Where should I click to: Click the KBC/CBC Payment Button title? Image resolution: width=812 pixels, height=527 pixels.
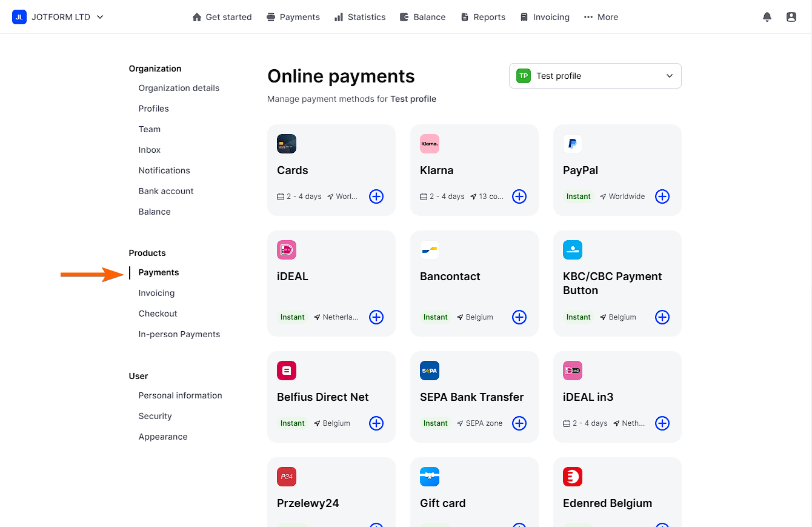click(x=613, y=283)
